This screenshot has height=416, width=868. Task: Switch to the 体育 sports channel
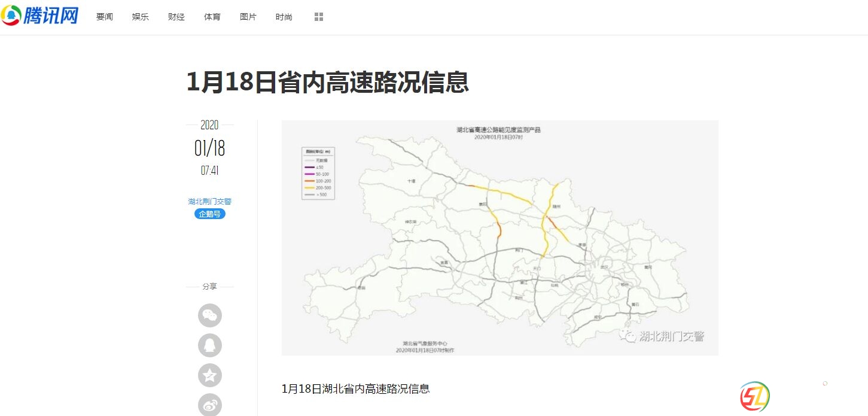[x=212, y=17]
